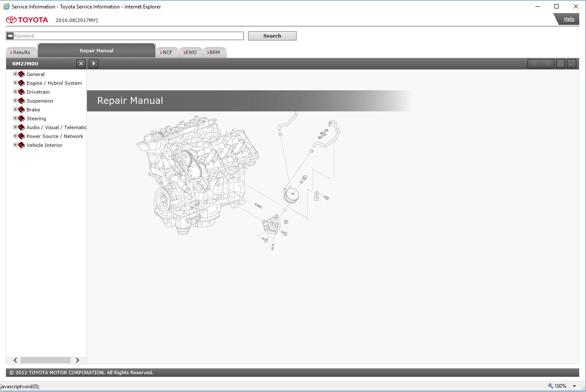Click the tree panel's scroll-right arrow
Image resolution: width=586 pixels, height=392 pixels.
77,360
